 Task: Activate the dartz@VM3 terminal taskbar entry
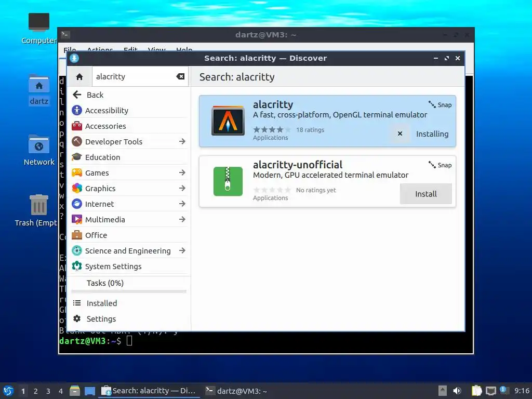tap(236, 391)
